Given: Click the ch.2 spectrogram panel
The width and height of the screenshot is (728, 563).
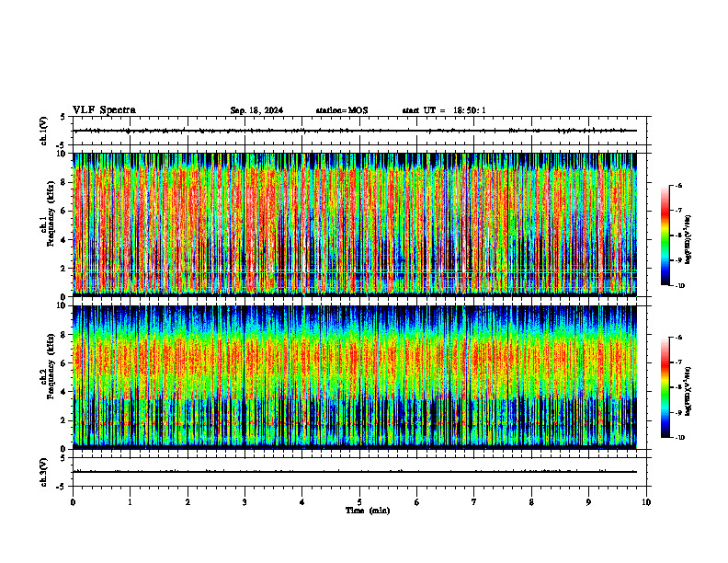Looking at the screenshot, I should click(x=355, y=377).
